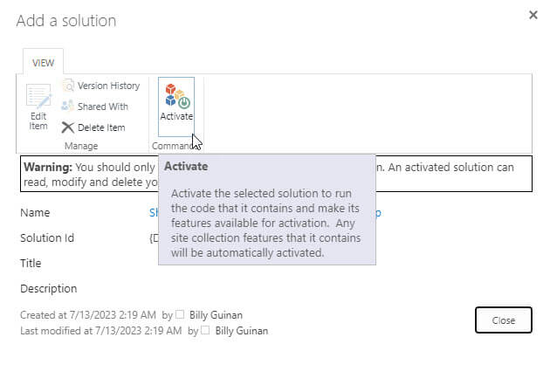
Task: Open Billy Guinan link in Last modified line
Action: [x=241, y=331]
